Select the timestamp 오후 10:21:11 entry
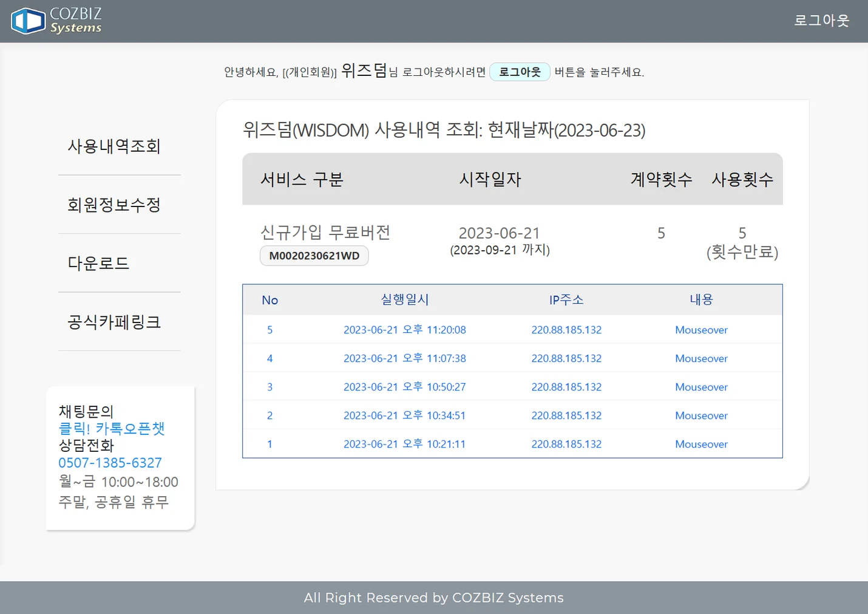 pos(405,444)
